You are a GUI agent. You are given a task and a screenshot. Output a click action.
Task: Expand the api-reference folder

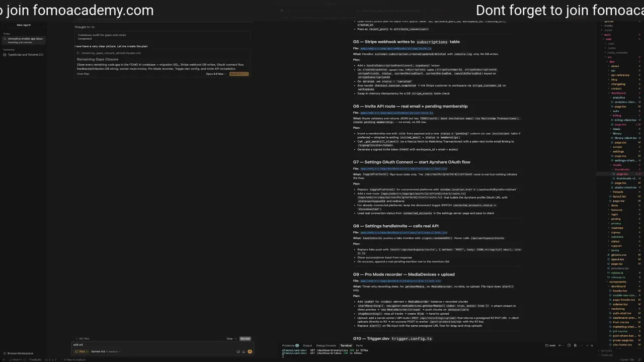coord(620,75)
